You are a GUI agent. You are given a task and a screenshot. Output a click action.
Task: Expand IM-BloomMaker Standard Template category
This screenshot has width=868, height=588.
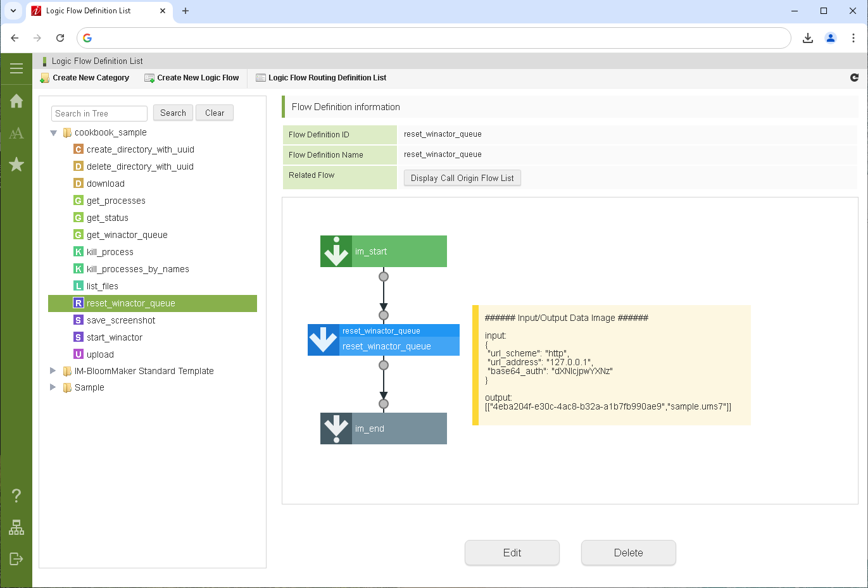click(53, 371)
